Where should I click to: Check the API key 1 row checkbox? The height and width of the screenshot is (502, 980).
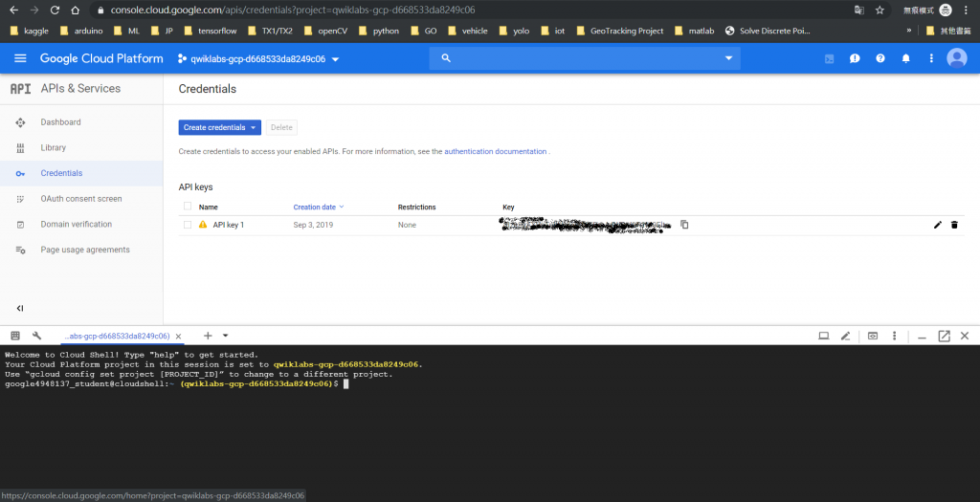click(x=188, y=225)
